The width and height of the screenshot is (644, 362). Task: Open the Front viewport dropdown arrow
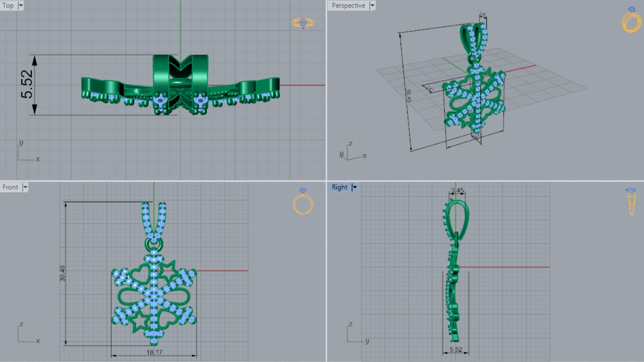pyautogui.click(x=25, y=187)
